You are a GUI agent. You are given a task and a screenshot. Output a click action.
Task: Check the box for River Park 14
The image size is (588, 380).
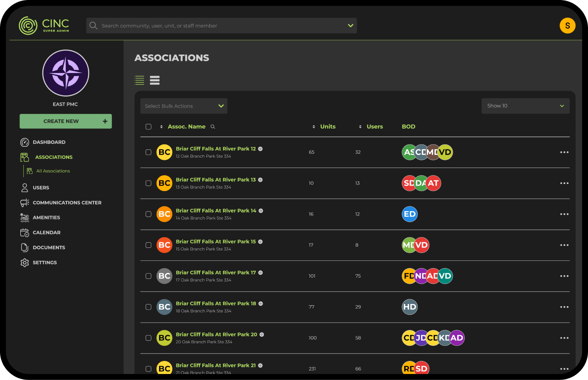(x=148, y=214)
